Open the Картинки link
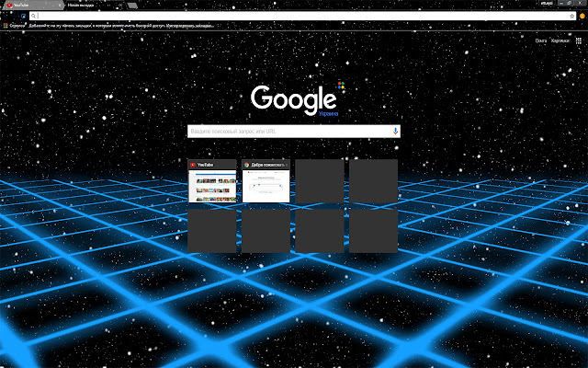The width and height of the screenshot is (588, 368). [x=560, y=40]
